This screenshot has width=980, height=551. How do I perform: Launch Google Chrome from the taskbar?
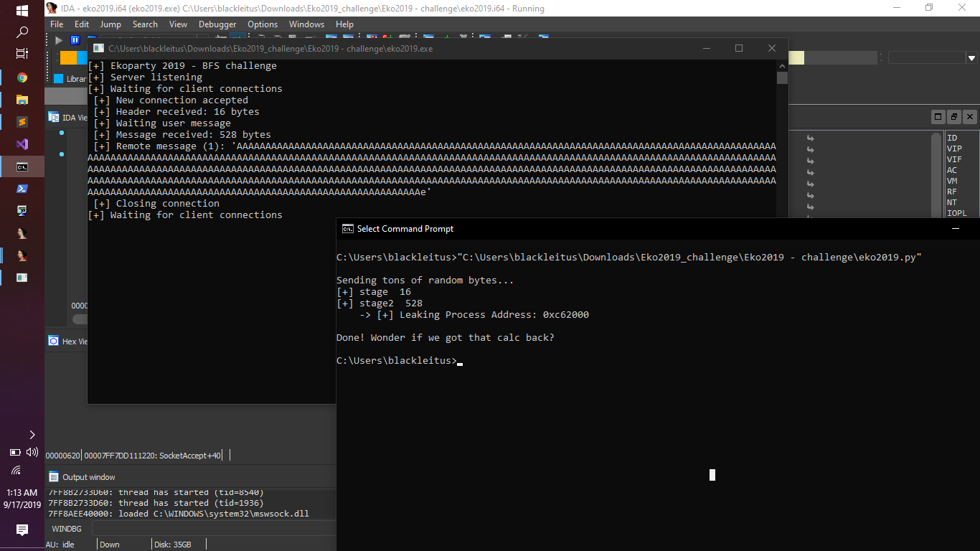click(x=22, y=77)
